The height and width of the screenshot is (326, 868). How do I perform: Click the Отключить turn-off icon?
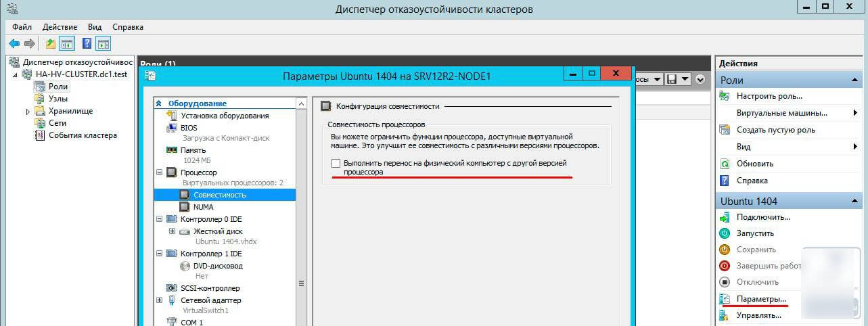pyautogui.click(x=725, y=282)
